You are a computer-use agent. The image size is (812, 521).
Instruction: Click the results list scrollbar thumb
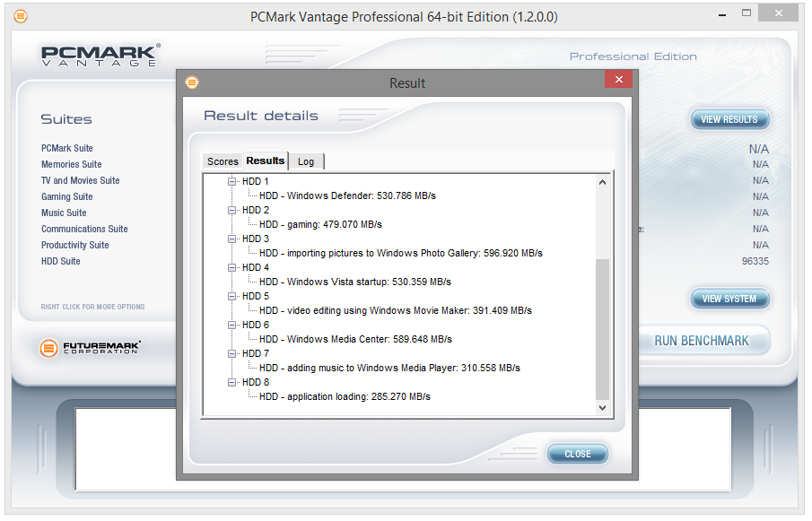(602, 329)
